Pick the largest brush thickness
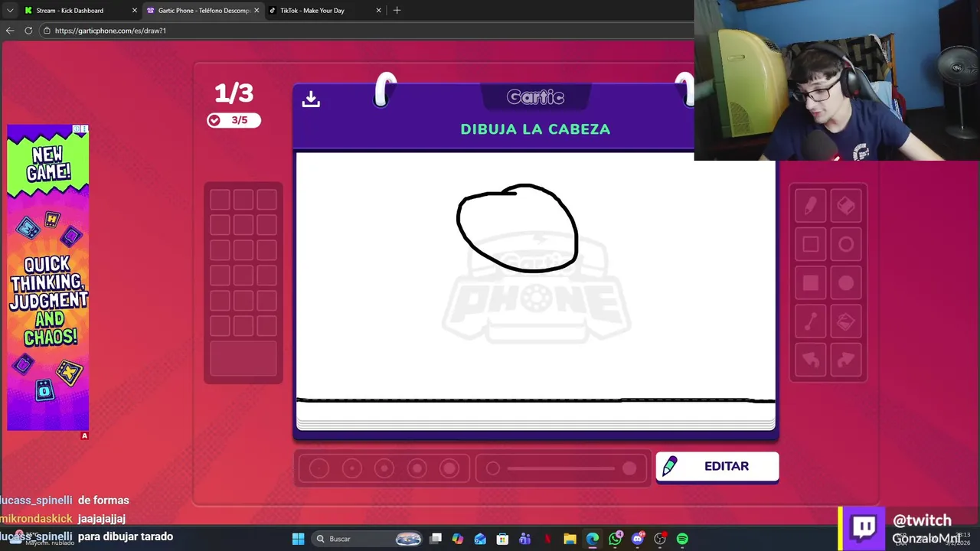 449,468
